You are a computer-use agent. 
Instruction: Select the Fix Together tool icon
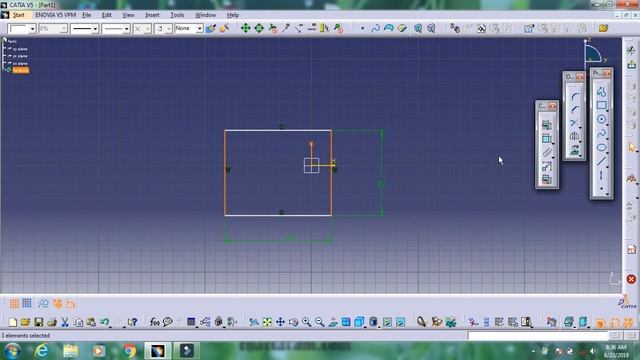pos(547,152)
